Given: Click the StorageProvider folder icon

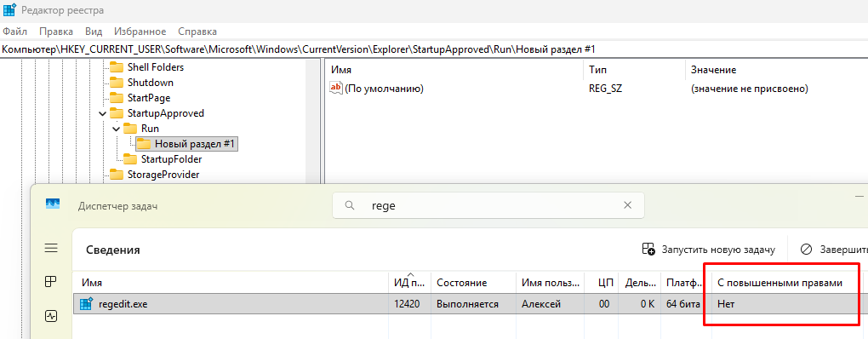Looking at the screenshot, I should pos(117,175).
